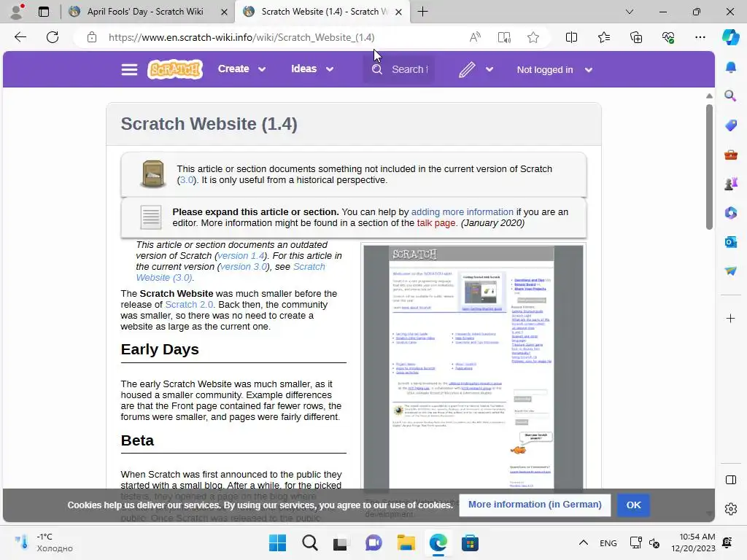Click More information (in German) button
This screenshot has width=747, height=560.
coord(535,505)
